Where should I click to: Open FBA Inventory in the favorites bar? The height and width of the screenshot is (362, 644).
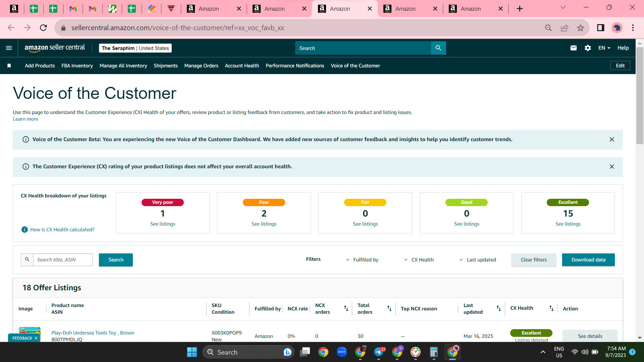click(x=77, y=66)
